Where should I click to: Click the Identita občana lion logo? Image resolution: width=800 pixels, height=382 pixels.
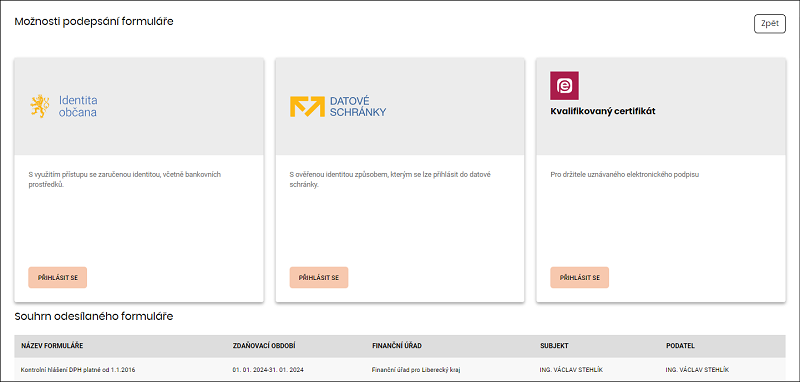pyautogui.click(x=39, y=106)
